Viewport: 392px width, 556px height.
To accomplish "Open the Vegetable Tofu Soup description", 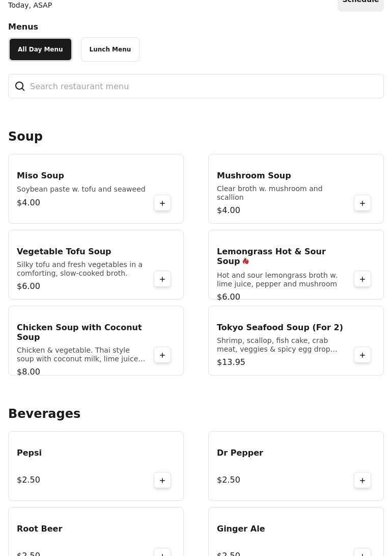I will 80,269.
